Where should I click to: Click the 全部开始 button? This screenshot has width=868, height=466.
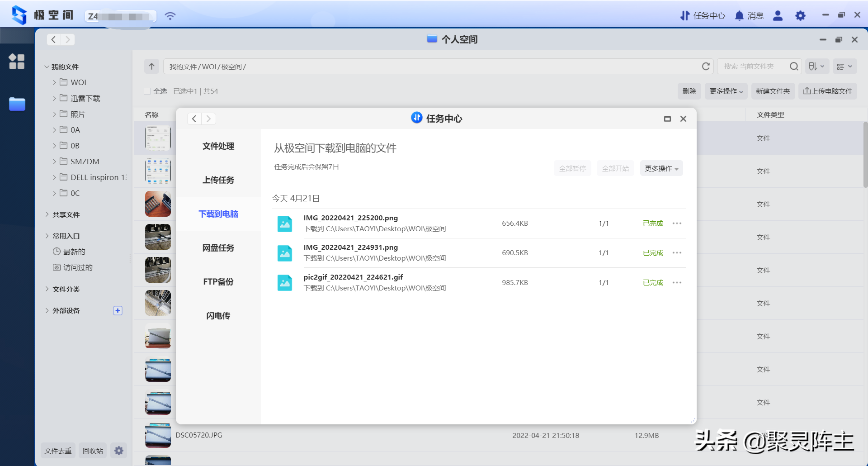pyautogui.click(x=615, y=168)
